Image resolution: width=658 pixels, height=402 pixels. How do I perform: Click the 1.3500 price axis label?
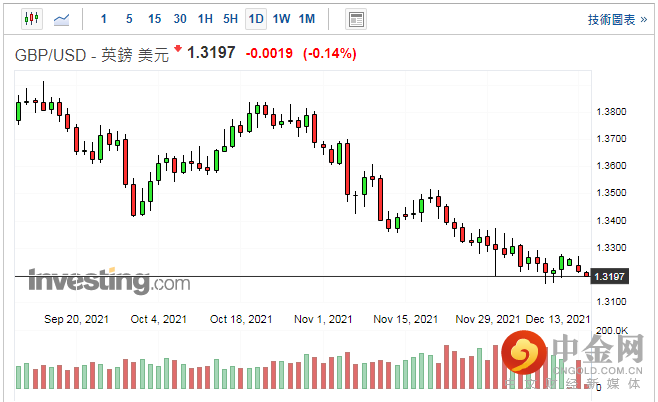point(611,193)
